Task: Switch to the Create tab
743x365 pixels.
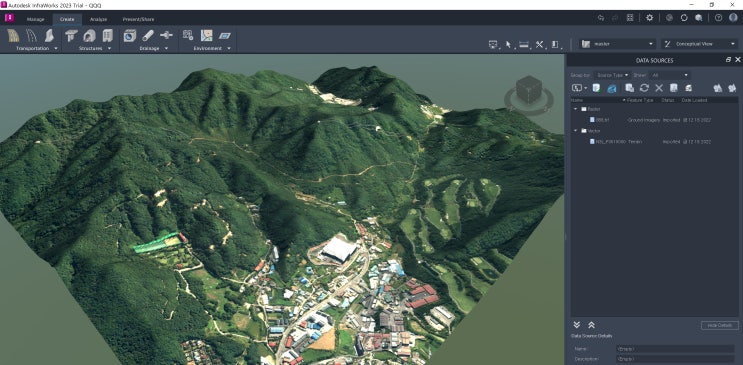Action: tap(67, 19)
